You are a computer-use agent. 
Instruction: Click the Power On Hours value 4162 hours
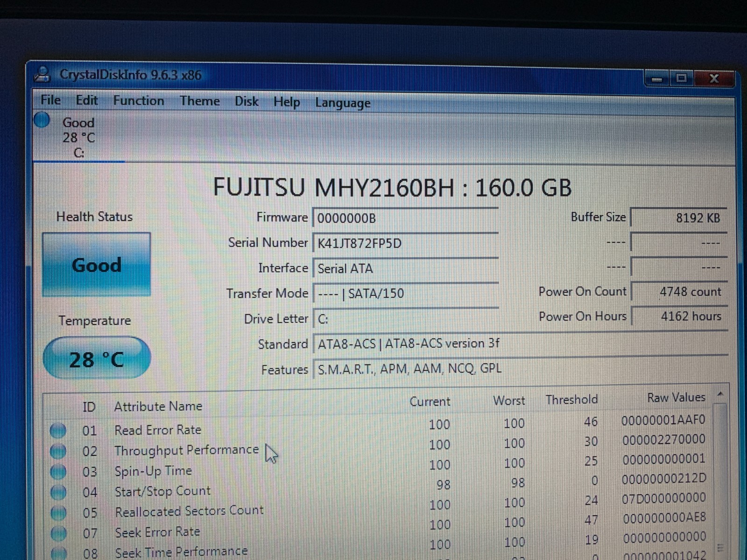[x=679, y=316]
